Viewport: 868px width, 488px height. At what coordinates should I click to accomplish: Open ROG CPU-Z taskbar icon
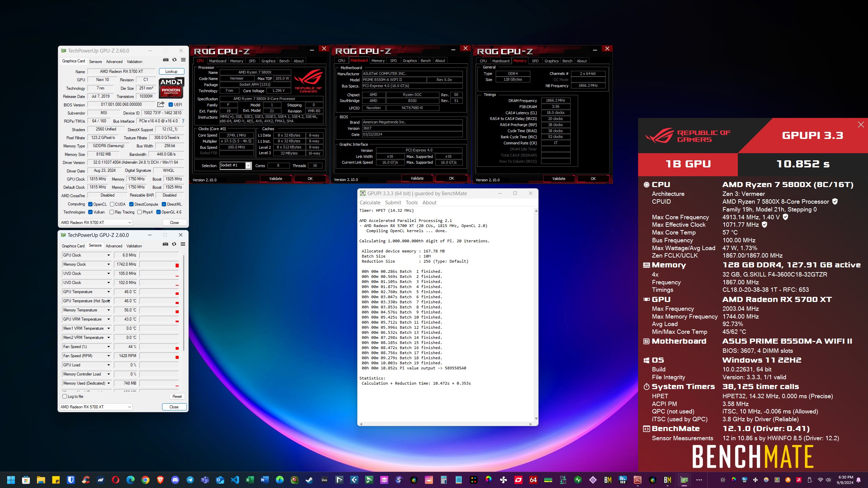pyautogui.click(x=638, y=480)
